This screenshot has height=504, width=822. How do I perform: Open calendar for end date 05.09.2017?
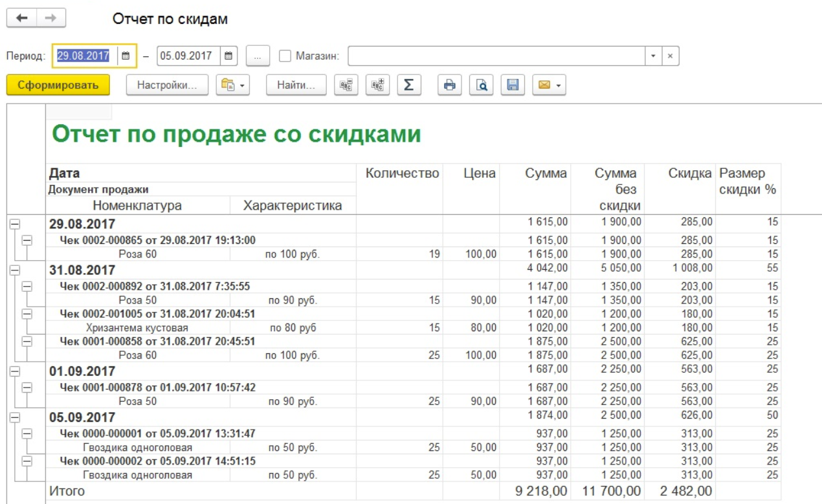click(228, 56)
